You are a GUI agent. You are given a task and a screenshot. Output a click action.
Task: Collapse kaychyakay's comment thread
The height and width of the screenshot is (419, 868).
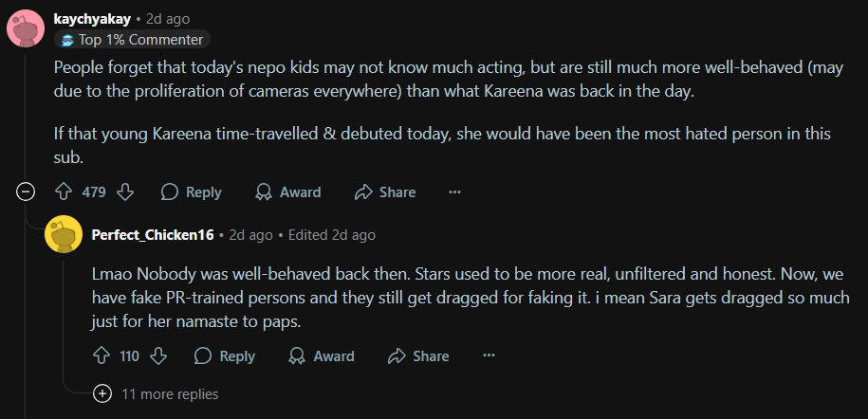pos(27,191)
